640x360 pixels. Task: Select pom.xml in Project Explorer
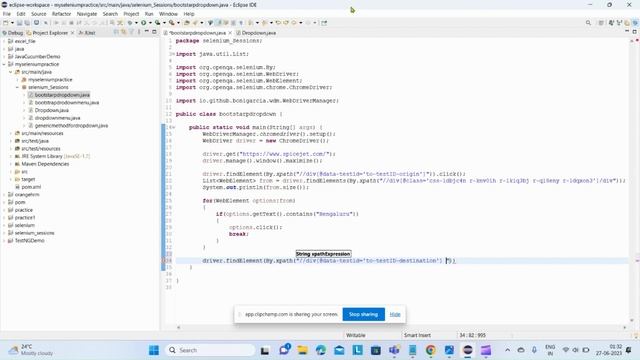(x=31, y=187)
